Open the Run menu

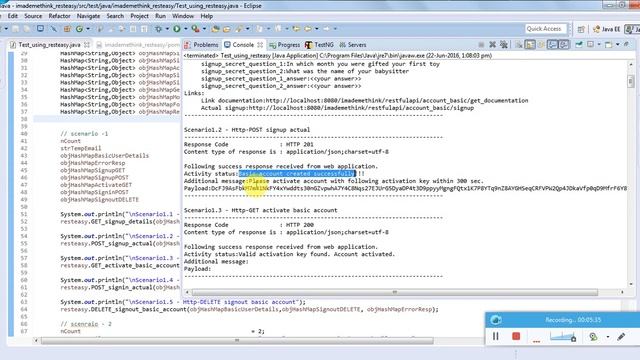(x=160, y=16)
